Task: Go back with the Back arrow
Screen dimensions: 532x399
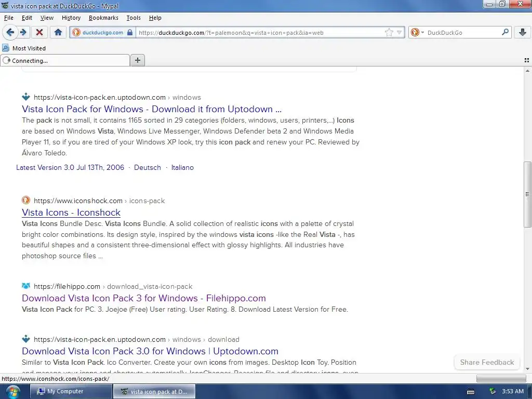Action: coord(10,32)
